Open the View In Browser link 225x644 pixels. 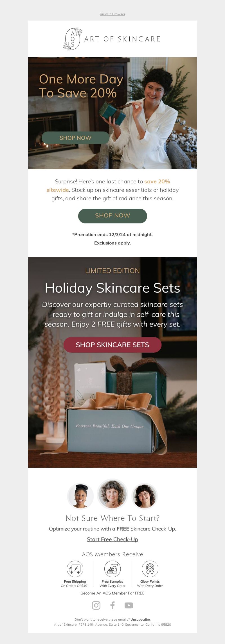point(112,14)
